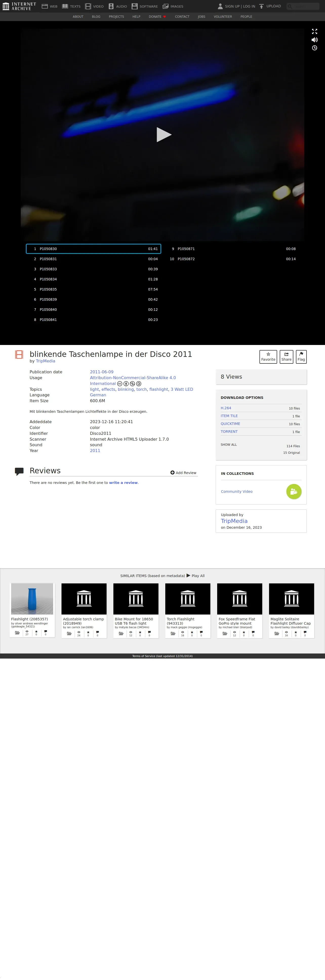Screen dimensions: 325x980
Task: Open the German language link
Action: coord(98,395)
